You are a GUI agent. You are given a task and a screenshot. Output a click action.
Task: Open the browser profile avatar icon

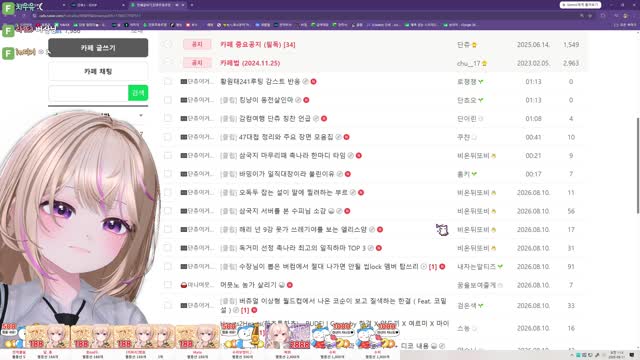click(625, 16)
